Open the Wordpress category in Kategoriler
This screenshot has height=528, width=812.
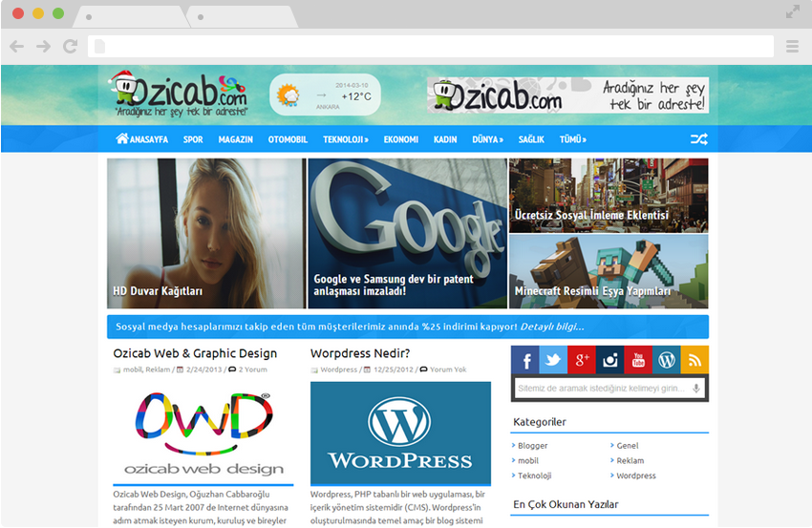click(636, 475)
